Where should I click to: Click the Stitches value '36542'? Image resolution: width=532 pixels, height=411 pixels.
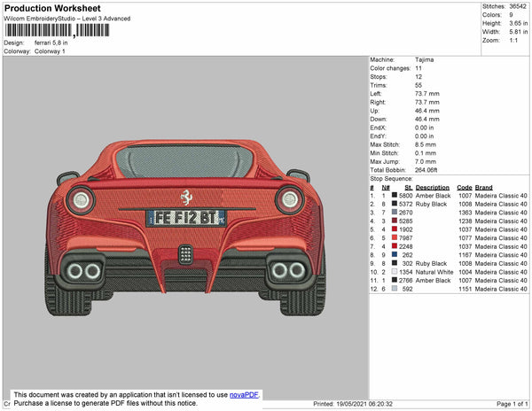tap(518, 6)
